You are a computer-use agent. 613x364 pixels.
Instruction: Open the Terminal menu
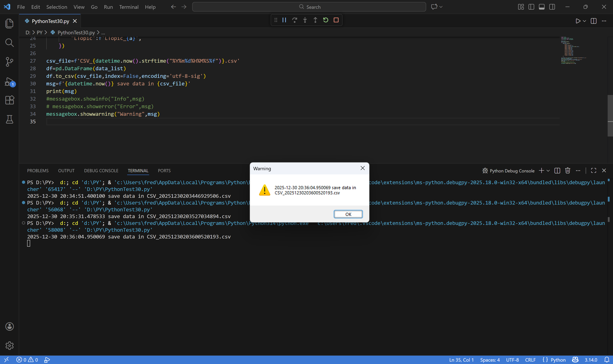[129, 7]
